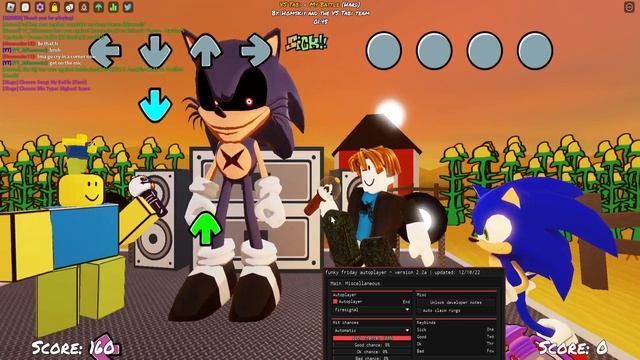Click the third opponent circle receptor
The image size is (640, 360).
pyautogui.click(x=484, y=51)
